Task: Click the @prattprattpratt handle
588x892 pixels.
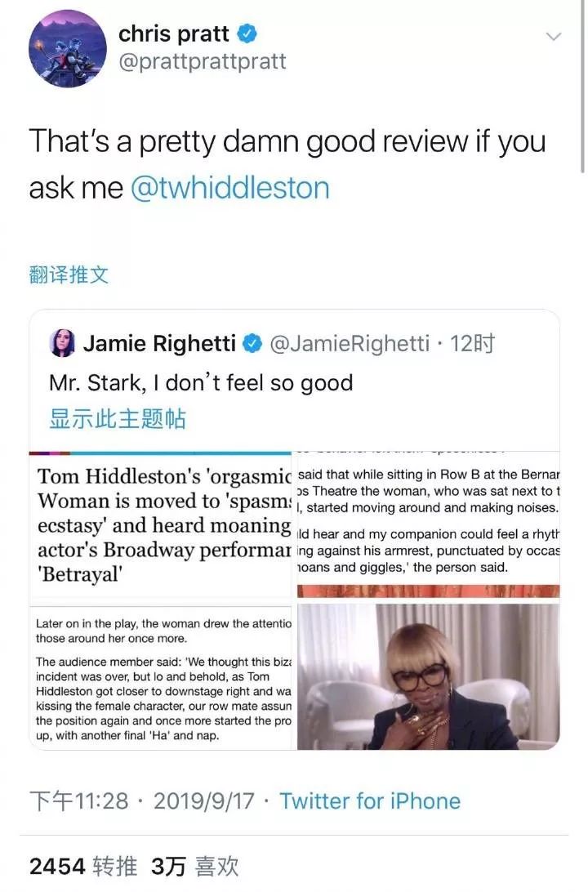Action: [203, 61]
